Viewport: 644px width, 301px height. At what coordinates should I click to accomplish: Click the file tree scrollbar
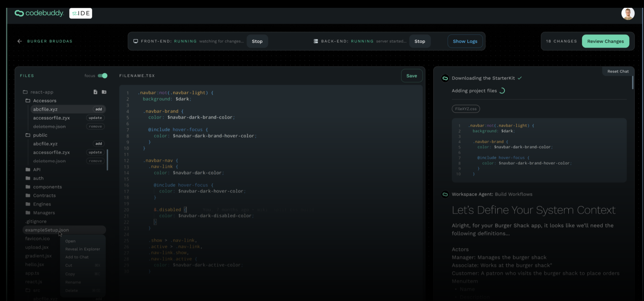tap(107, 160)
